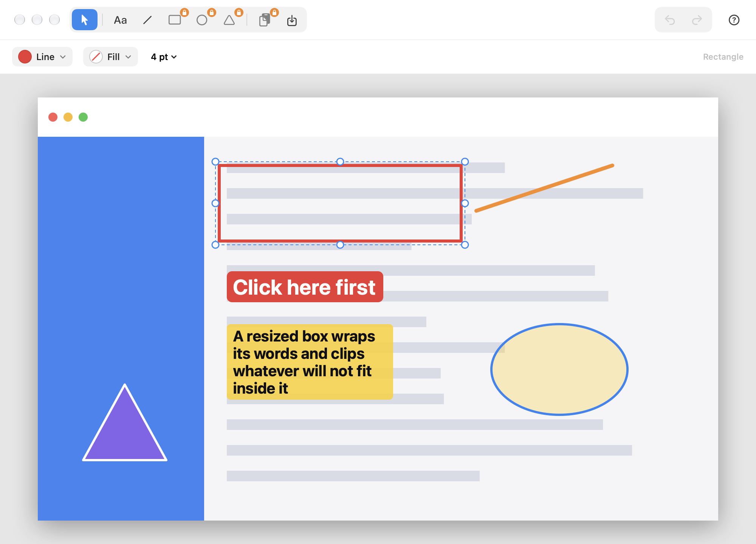The image size is (756, 544).
Task: Select the locked ellipse shape tool
Action: (202, 20)
